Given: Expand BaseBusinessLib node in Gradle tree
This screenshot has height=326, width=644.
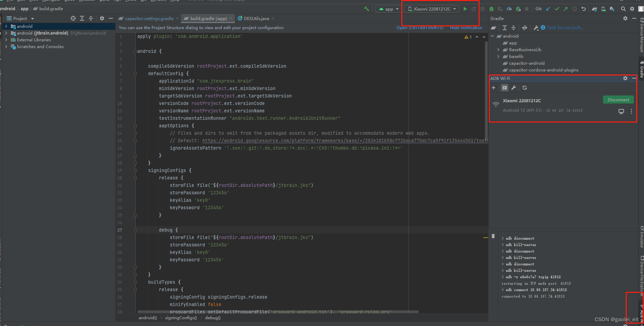Looking at the screenshot, I should [x=498, y=49].
